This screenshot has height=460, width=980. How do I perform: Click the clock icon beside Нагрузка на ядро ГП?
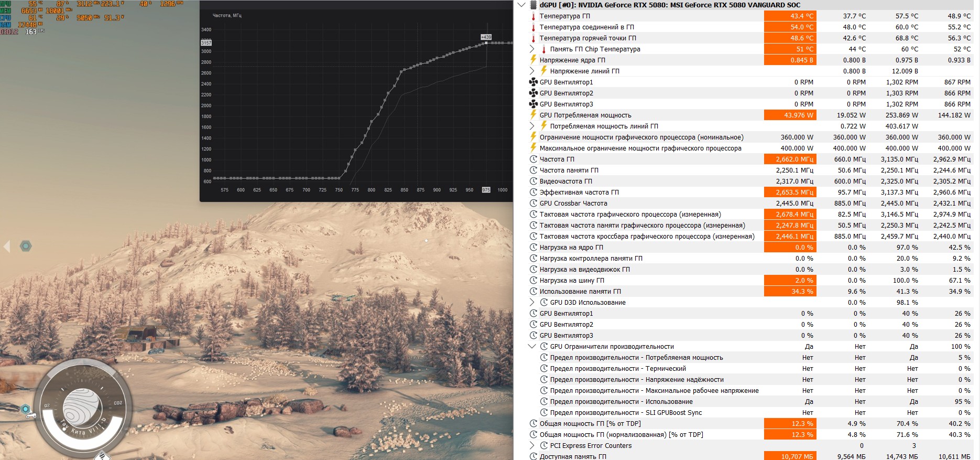click(x=533, y=248)
